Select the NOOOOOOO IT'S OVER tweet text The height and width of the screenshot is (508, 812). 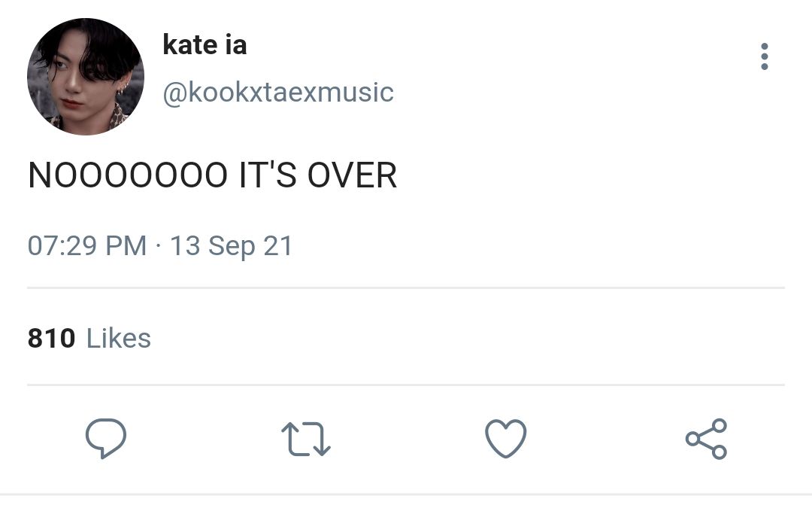(212, 175)
